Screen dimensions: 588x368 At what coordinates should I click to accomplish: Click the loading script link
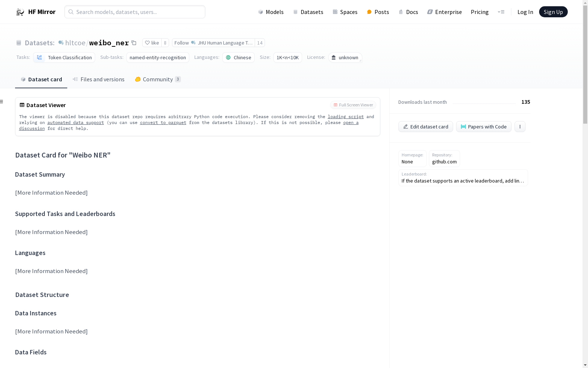click(x=345, y=117)
